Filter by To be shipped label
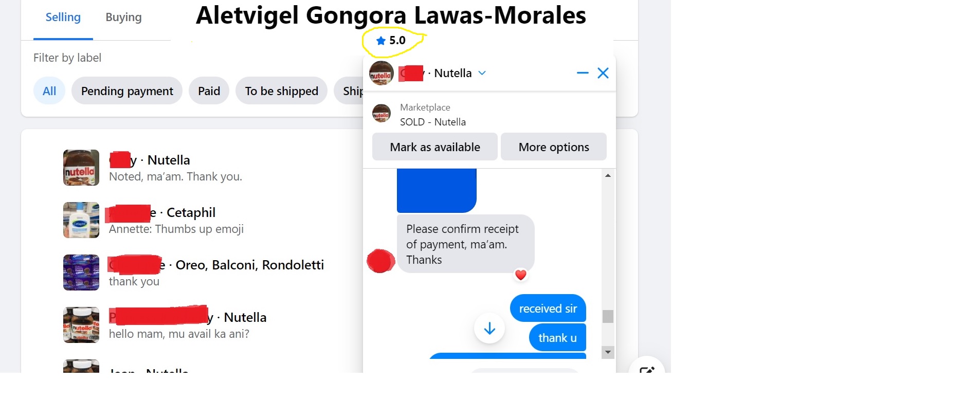980x399 pixels. pyautogui.click(x=281, y=91)
